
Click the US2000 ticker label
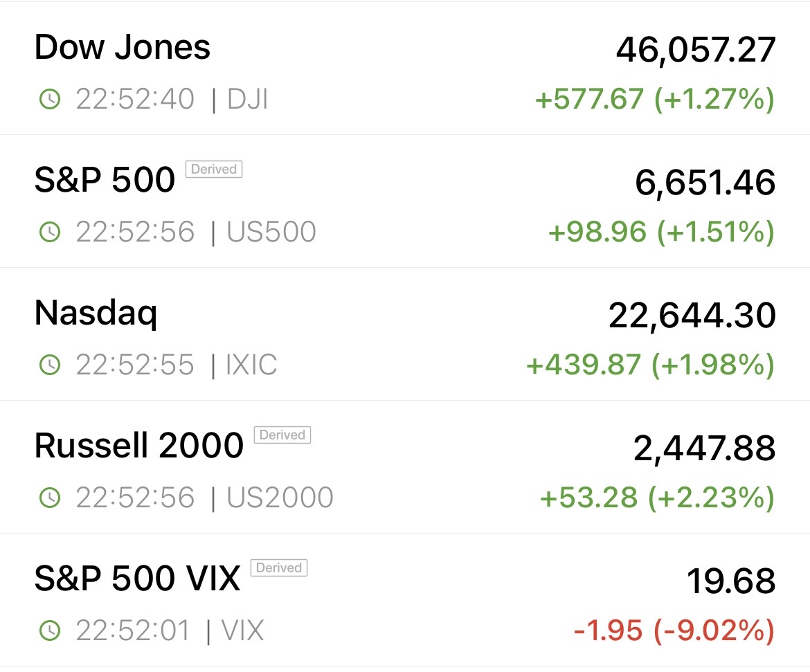[x=280, y=498]
